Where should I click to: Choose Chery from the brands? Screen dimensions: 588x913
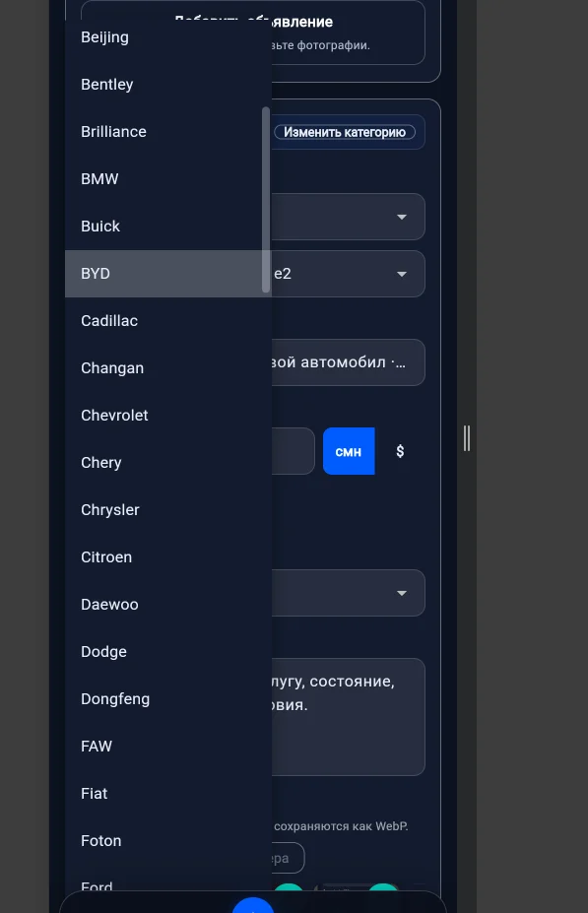coord(167,462)
